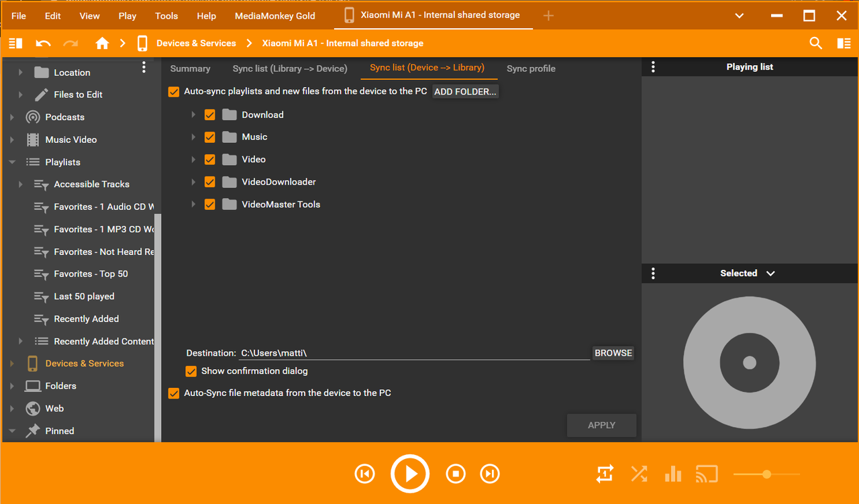The image size is (859, 504).
Task: Click the Cast to device icon
Action: pyautogui.click(x=707, y=474)
